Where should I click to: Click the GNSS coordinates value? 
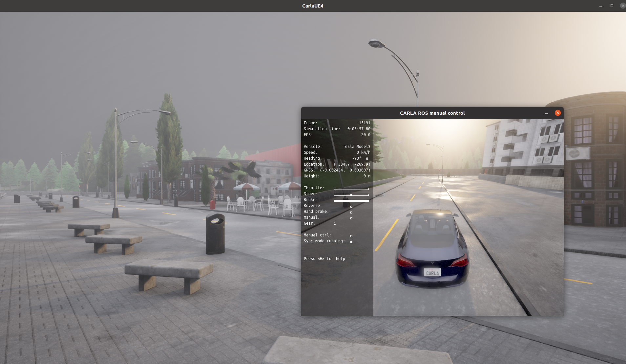pyautogui.click(x=345, y=170)
